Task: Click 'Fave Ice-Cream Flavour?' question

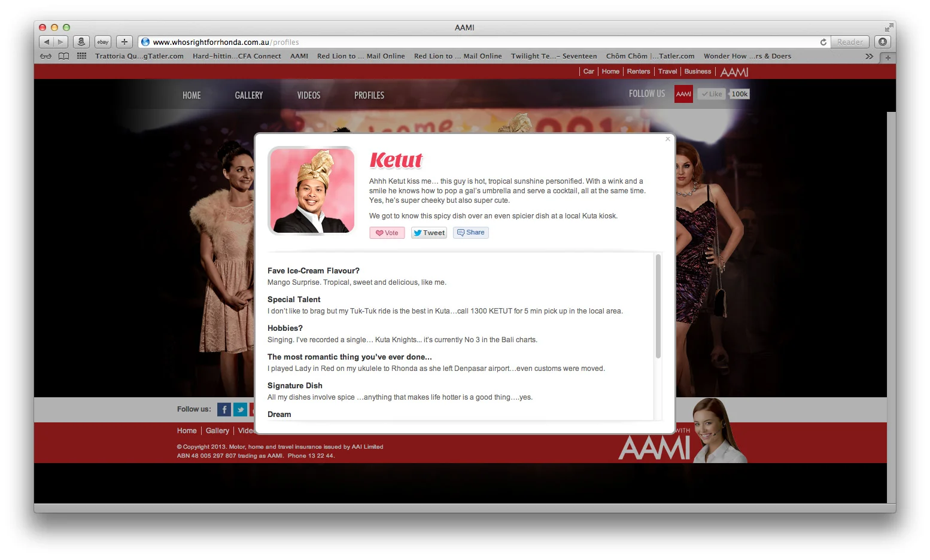Action: coord(314,271)
